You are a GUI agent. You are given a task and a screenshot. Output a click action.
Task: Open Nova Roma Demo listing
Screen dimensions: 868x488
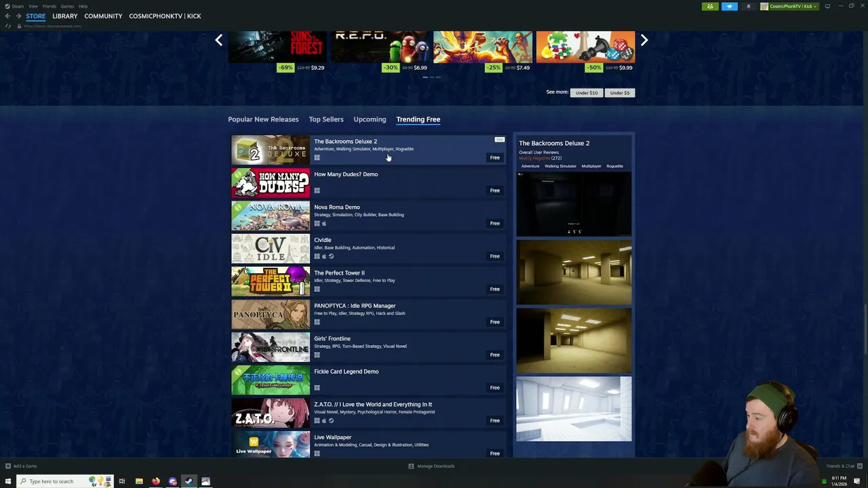tap(369, 216)
